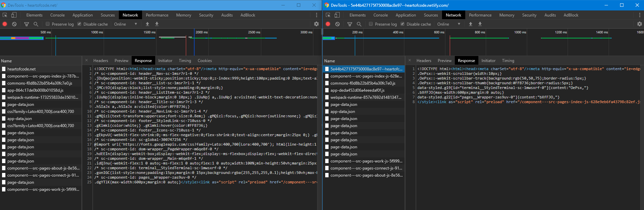Close request details pane in right DevTools
Image resolution: width=644 pixels, height=210 pixels.
410,60
